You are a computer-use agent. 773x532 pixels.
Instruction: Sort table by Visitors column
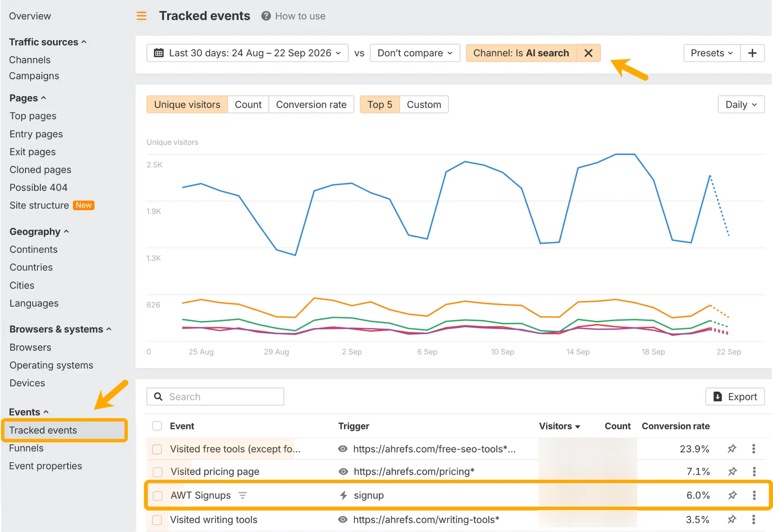tap(559, 426)
